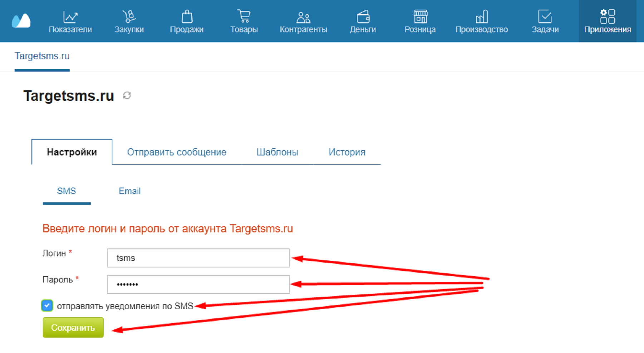
Task: Open the Розница storefront icon
Action: pyautogui.click(x=420, y=16)
